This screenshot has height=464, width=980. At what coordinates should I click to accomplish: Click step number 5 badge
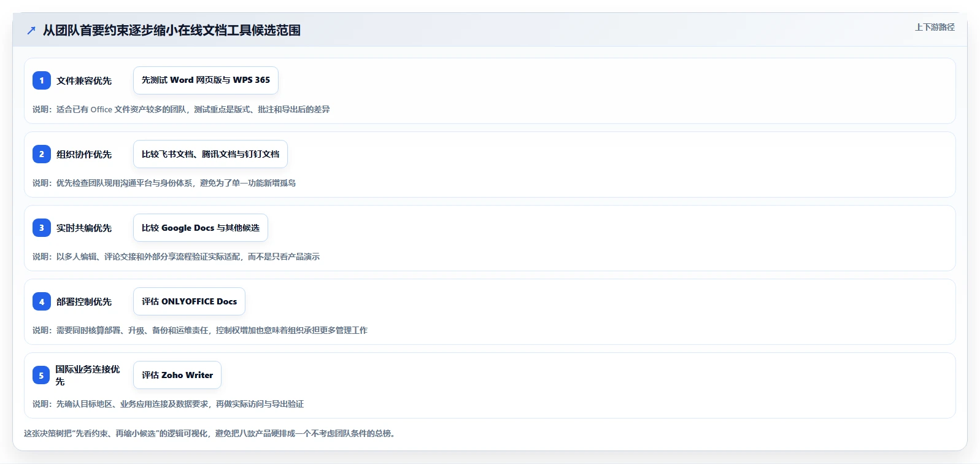coord(41,375)
